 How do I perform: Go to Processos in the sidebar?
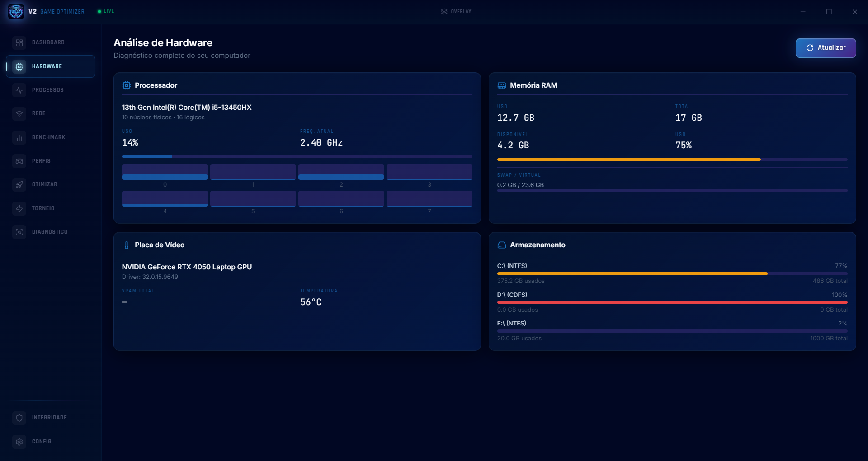[51, 90]
